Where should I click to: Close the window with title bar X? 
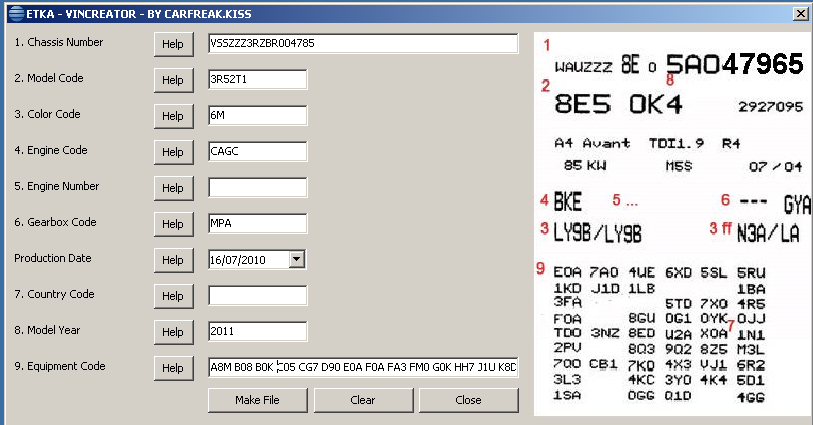click(x=801, y=13)
